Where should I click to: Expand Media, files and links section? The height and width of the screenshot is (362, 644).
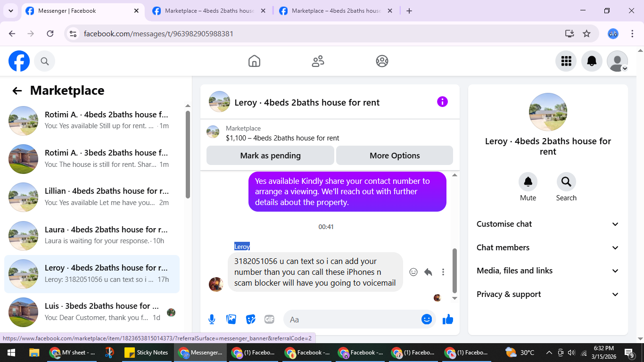coord(548,271)
